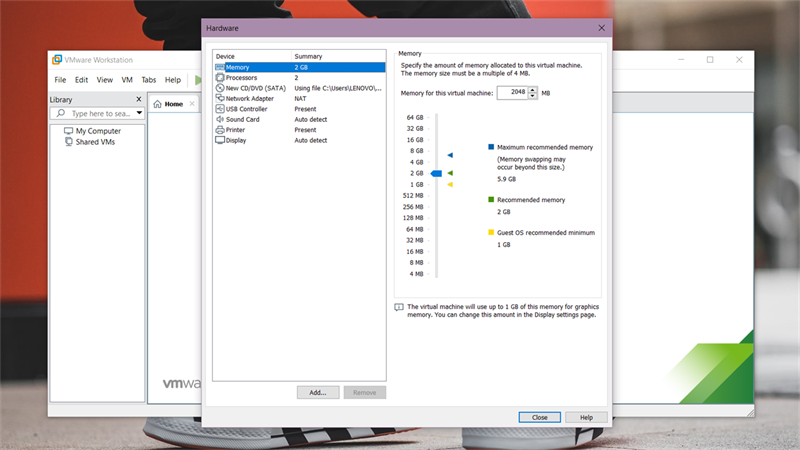Select the Sound Card speaker icon

pyautogui.click(x=220, y=119)
